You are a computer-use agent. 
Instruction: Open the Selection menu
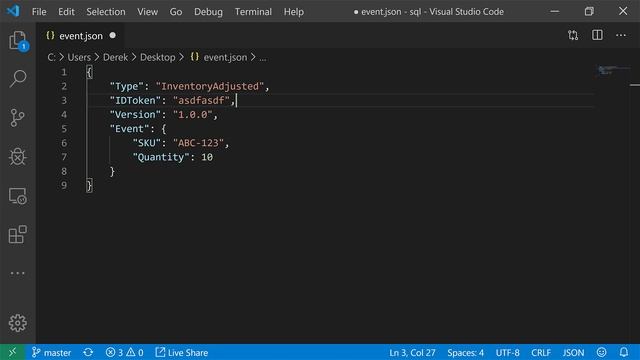click(106, 12)
